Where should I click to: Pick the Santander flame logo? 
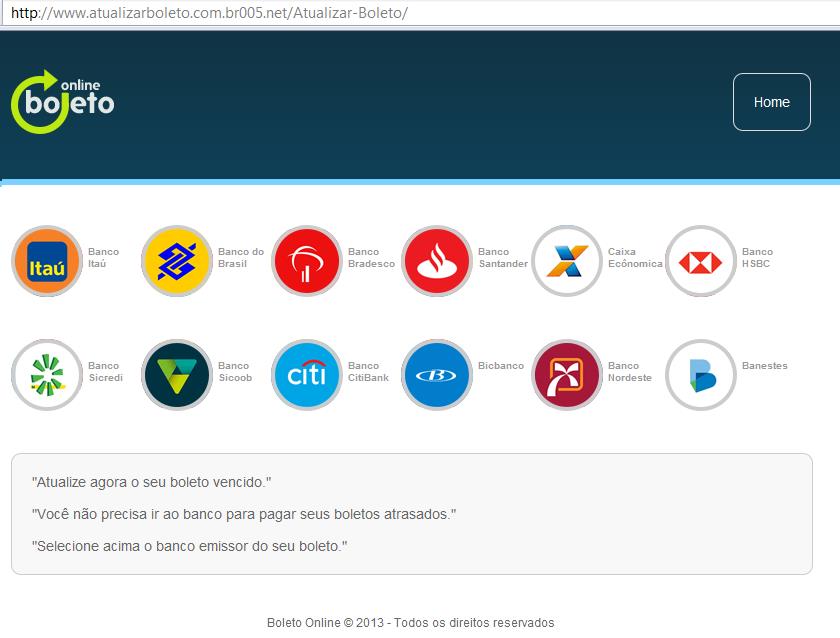pyautogui.click(x=437, y=261)
